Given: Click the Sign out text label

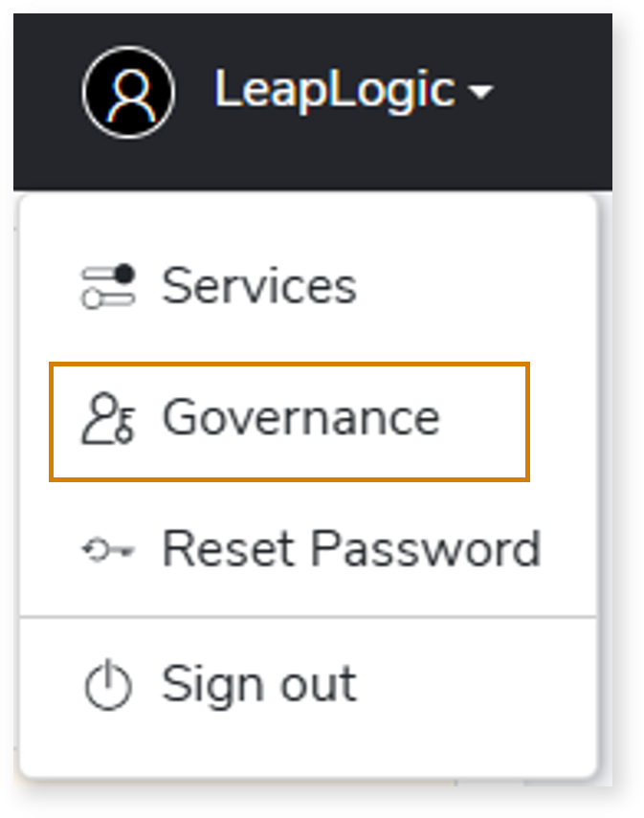Looking at the screenshot, I should pos(258,685).
